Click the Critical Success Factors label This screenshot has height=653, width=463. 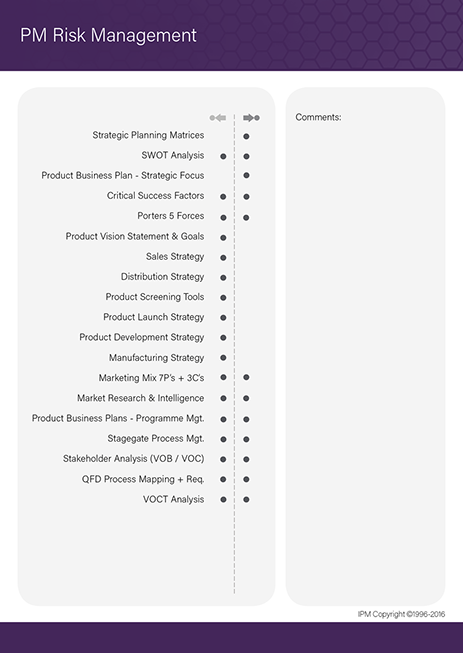tap(155, 196)
